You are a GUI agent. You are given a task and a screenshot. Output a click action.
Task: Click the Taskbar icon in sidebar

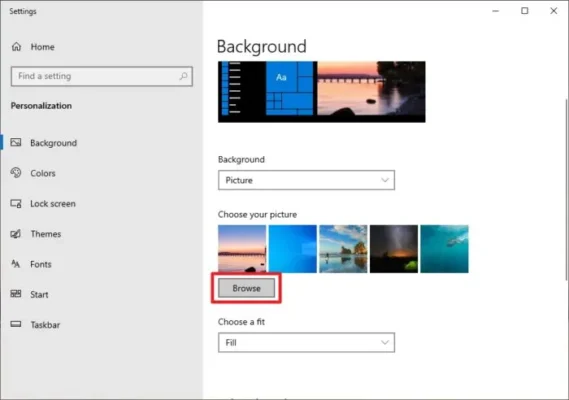(16, 324)
